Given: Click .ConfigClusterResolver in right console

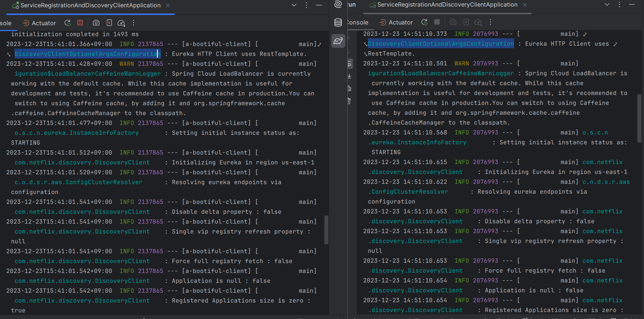Looking at the screenshot, I should click(x=408, y=192).
